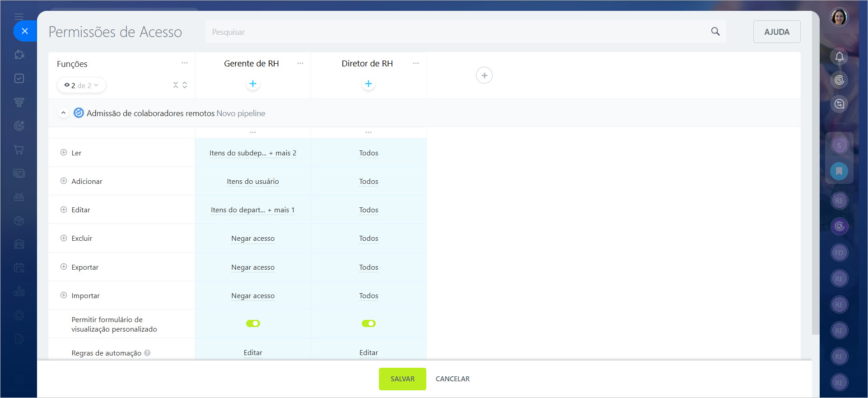Change Ler 'Todos' for Diretor de RH
The width and height of the screenshot is (868, 398).
pos(369,153)
